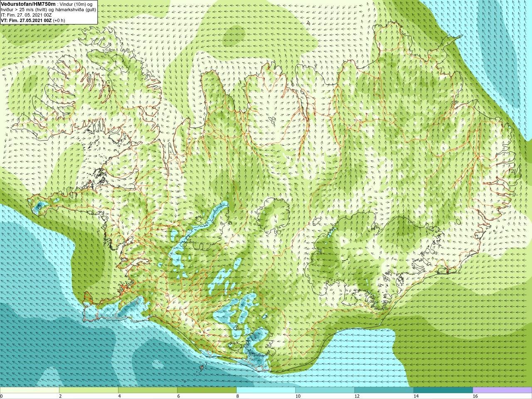Click the "IT: Fim. 27. 05. 2021 00Z" line
Viewport: 532px width, 399px height.
point(26,15)
